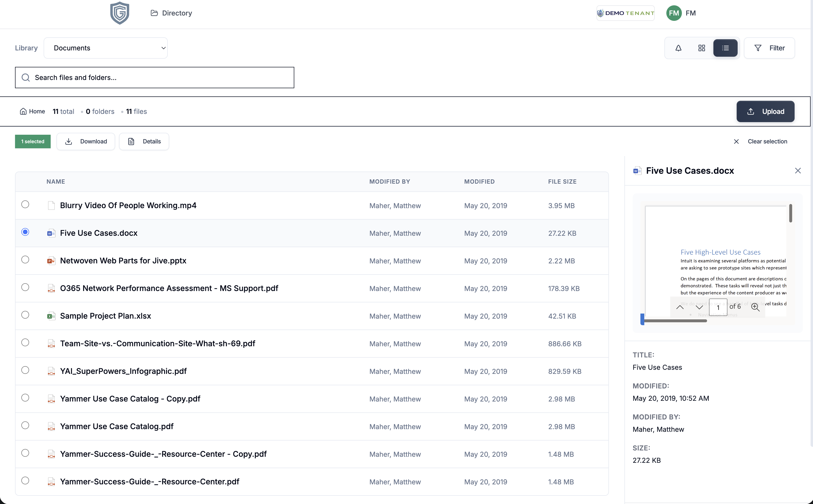Select Yammer Use Case Catalog - Copy.pdf radio
This screenshot has width=813, height=504.
(x=25, y=398)
